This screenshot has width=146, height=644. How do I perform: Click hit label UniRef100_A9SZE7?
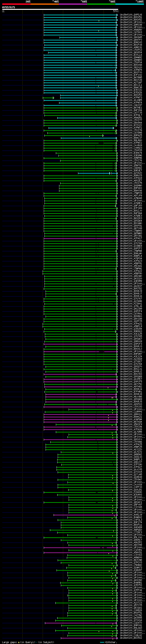131,181
